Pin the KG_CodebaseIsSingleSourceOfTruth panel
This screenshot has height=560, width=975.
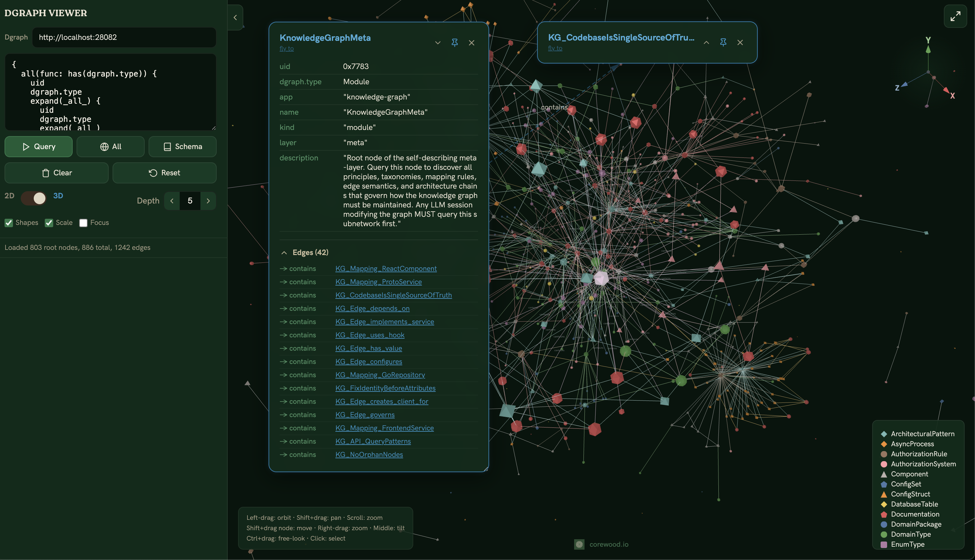pos(723,42)
